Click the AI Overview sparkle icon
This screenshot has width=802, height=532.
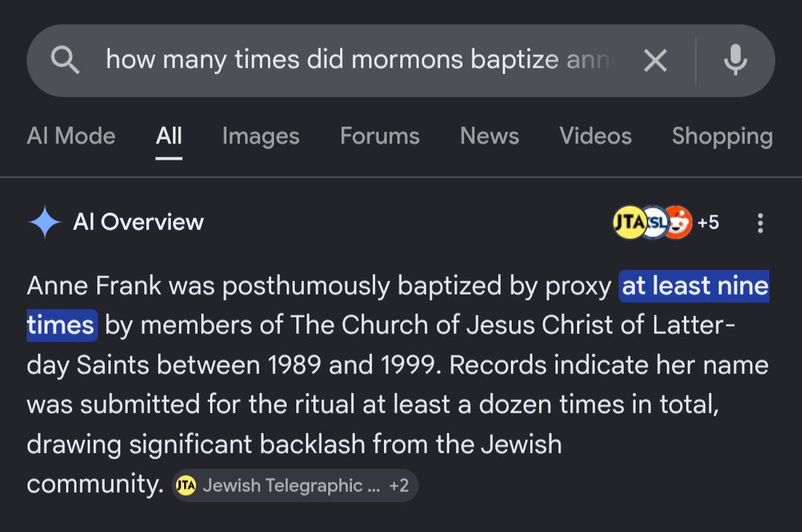point(45,222)
